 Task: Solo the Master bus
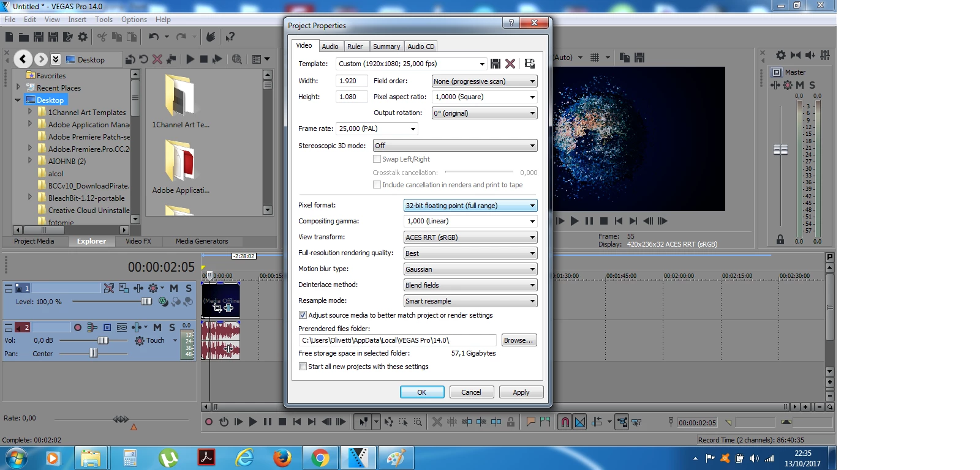(812, 85)
